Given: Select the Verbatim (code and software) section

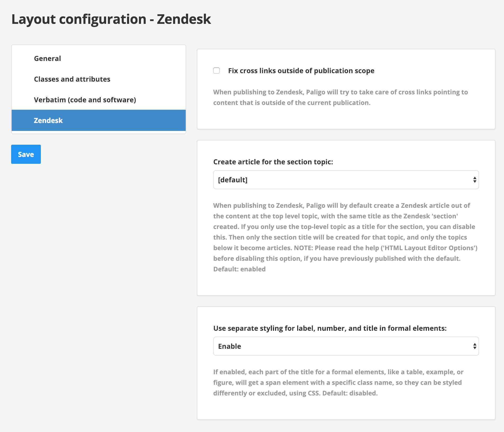Looking at the screenshot, I should coord(85,100).
